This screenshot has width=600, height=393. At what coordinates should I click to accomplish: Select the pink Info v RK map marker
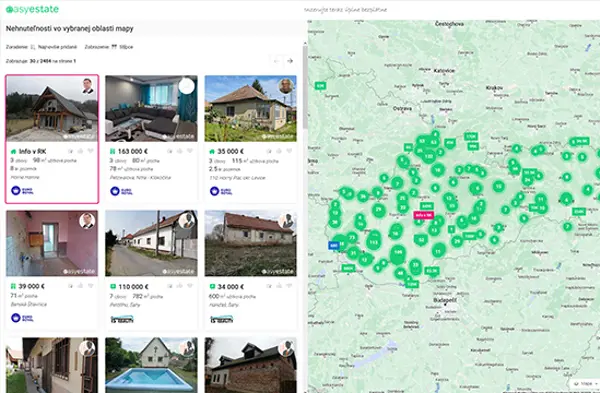tap(423, 215)
